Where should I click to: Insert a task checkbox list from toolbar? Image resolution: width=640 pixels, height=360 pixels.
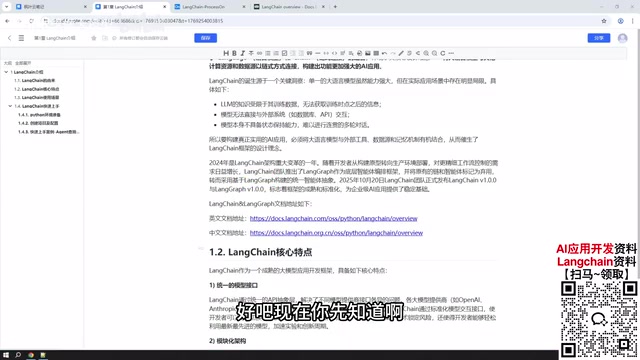tap(284, 53)
